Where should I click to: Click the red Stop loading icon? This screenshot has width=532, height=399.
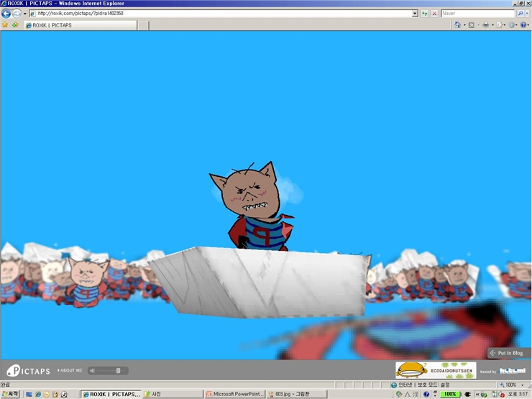click(x=434, y=14)
